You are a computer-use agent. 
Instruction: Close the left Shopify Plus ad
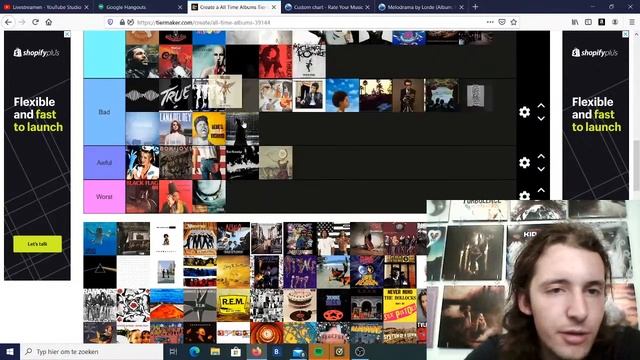[67, 34]
